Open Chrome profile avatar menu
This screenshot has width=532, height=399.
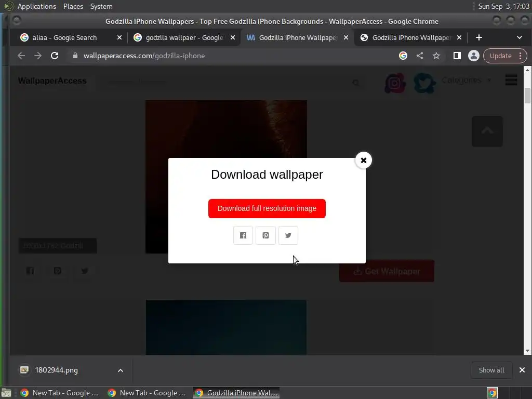474,56
